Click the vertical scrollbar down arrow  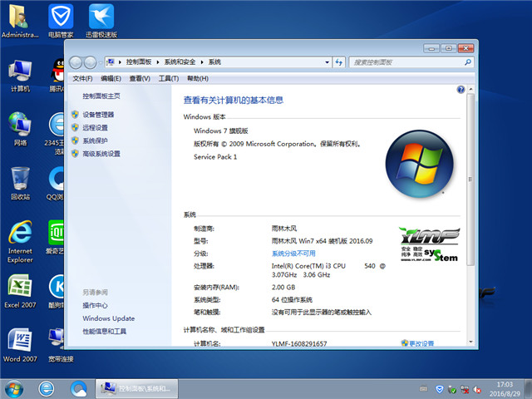[471, 342]
